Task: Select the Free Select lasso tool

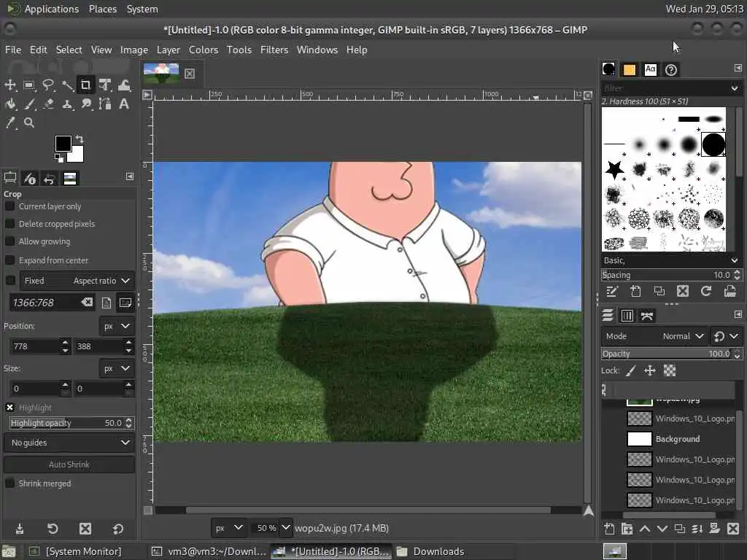Action: click(48, 85)
